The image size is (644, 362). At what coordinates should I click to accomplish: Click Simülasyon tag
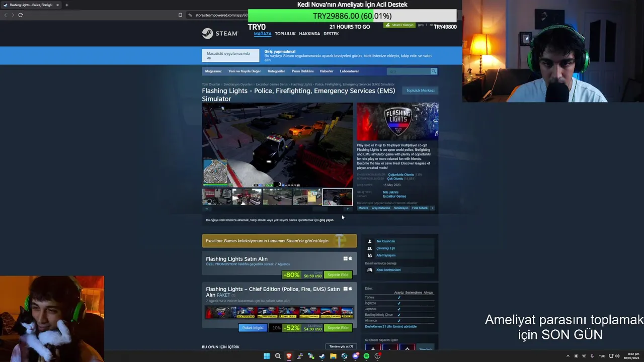pos(401,208)
